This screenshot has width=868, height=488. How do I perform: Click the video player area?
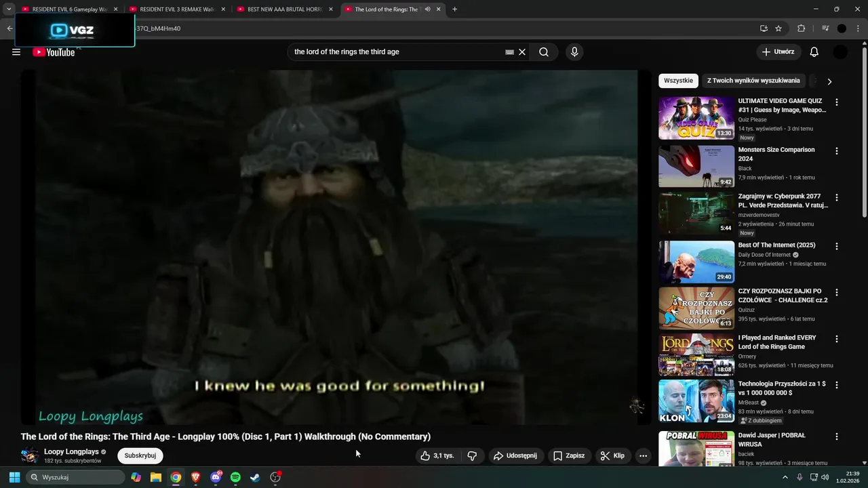(336, 247)
